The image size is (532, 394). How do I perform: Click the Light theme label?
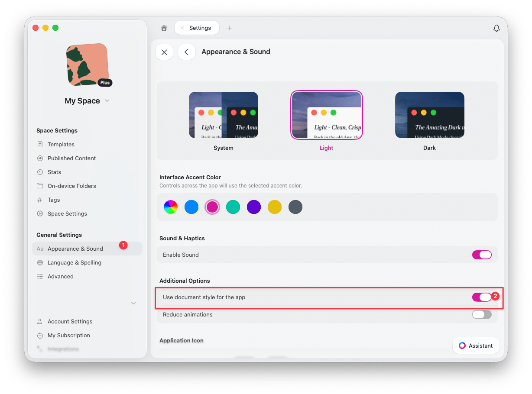[x=327, y=148]
